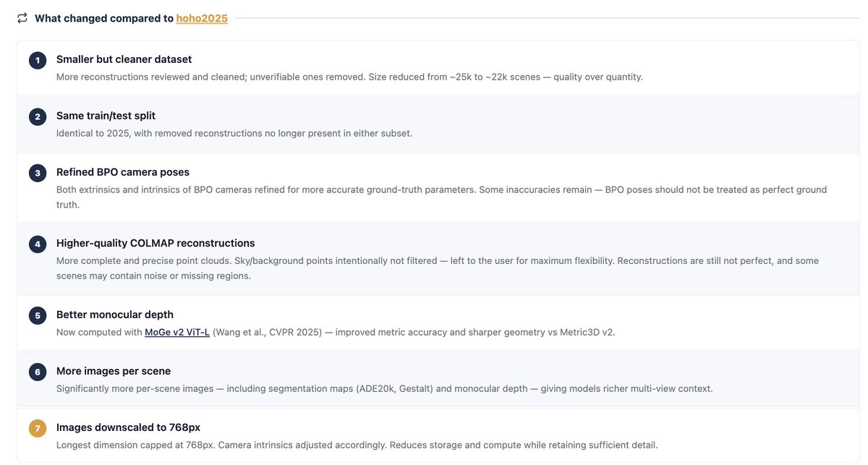Open the hoho2025 link
The height and width of the screenshot is (465, 868).
[202, 18]
